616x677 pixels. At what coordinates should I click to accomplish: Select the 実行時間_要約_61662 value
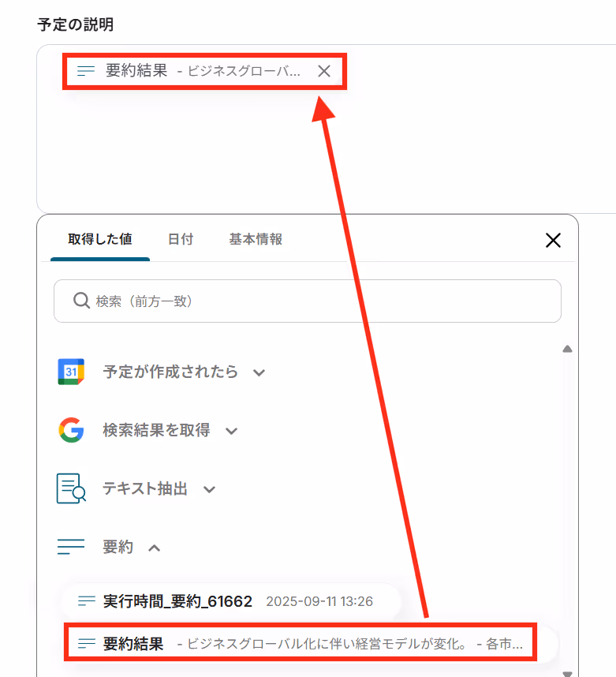click(x=231, y=600)
